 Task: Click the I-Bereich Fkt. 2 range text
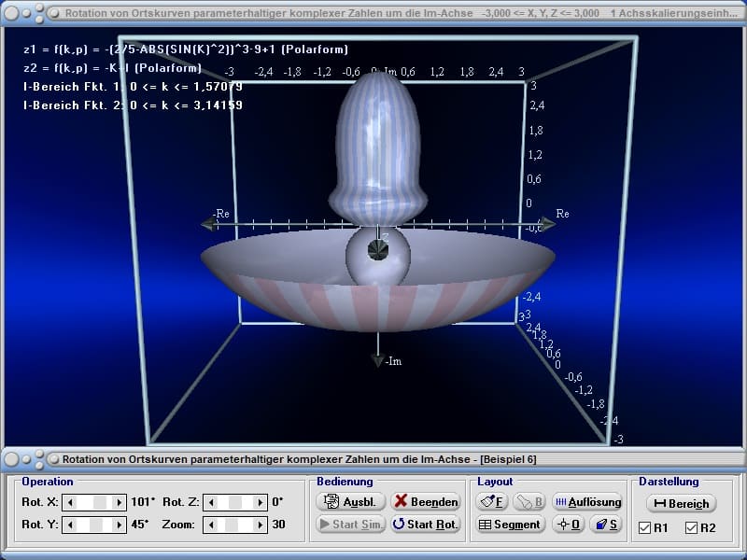tap(133, 105)
